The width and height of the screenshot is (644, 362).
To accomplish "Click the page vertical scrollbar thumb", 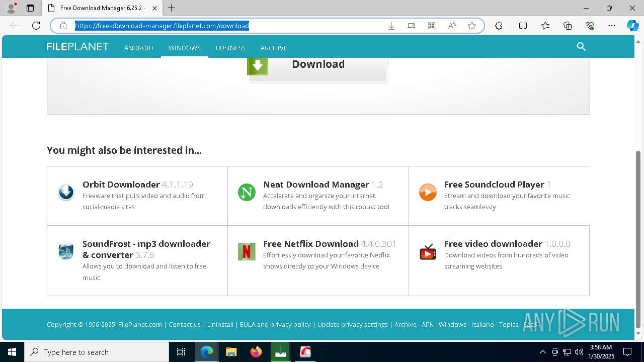I will pyautogui.click(x=638, y=239).
